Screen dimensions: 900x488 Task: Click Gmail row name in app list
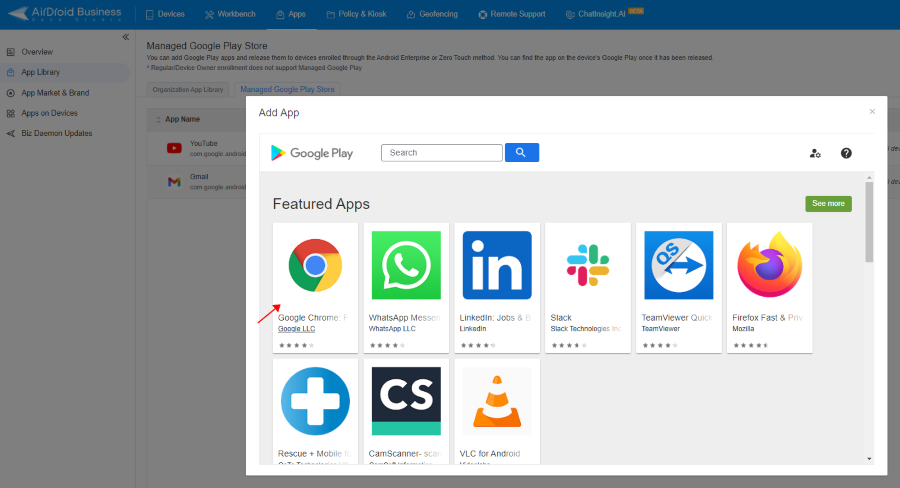point(199,177)
